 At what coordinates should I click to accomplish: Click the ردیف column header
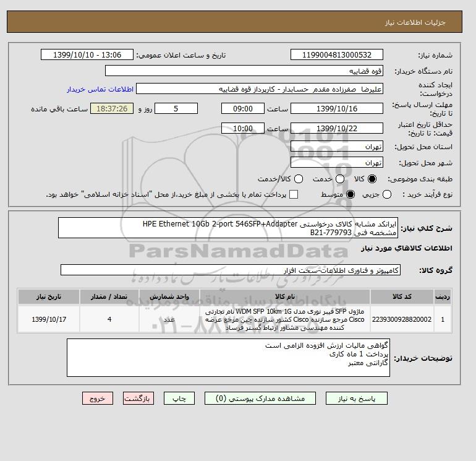[443, 296]
